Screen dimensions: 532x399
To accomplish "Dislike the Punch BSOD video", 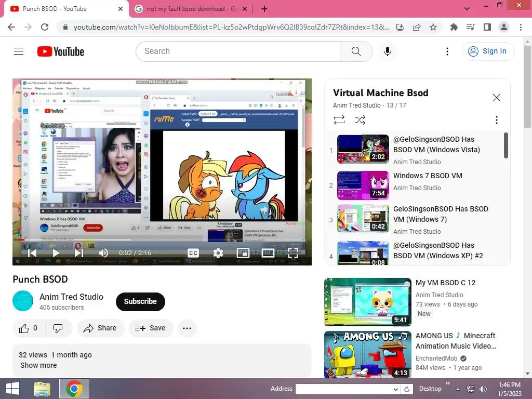I will pyautogui.click(x=58, y=328).
